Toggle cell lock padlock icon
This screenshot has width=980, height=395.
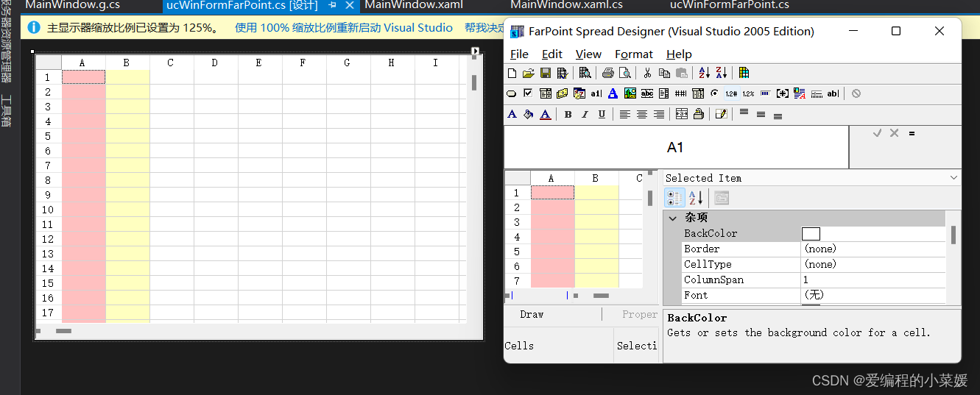click(699, 114)
